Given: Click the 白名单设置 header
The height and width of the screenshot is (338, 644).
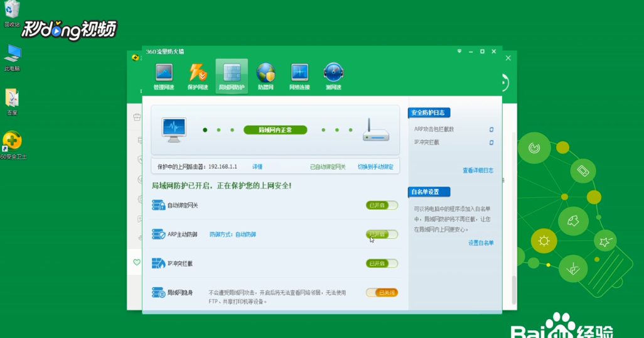Looking at the screenshot, I should pos(429,192).
